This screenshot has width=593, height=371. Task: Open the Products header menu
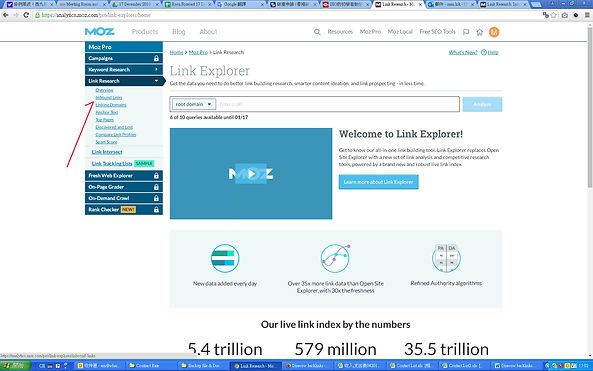click(x=145, y=32)
